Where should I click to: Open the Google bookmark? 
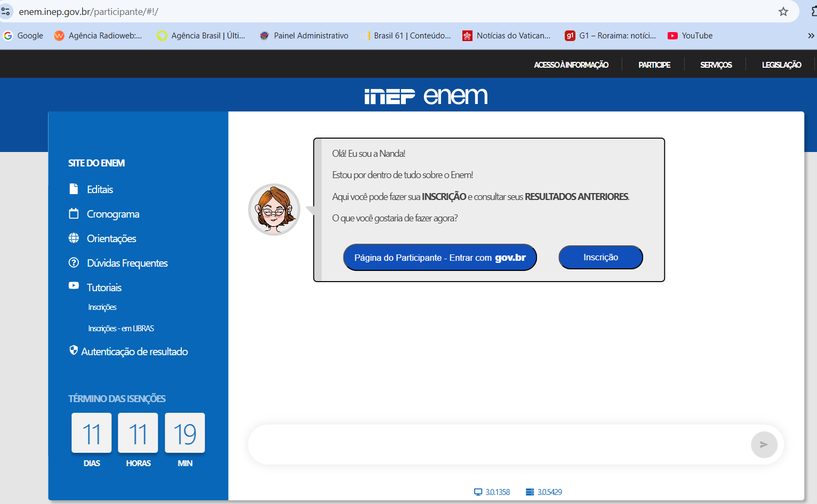tap(23, 36)
